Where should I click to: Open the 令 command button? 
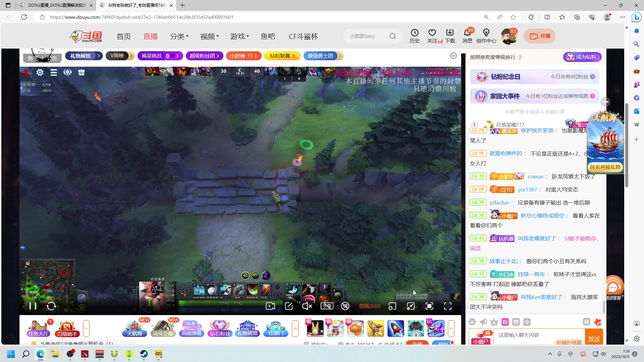tap(527, 322)
